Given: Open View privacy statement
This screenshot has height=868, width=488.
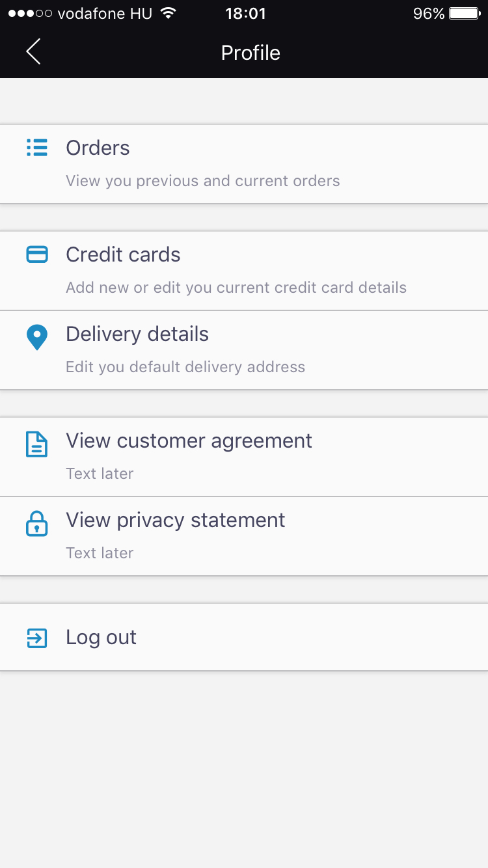Looking at the screenshot, I should 176,521.
